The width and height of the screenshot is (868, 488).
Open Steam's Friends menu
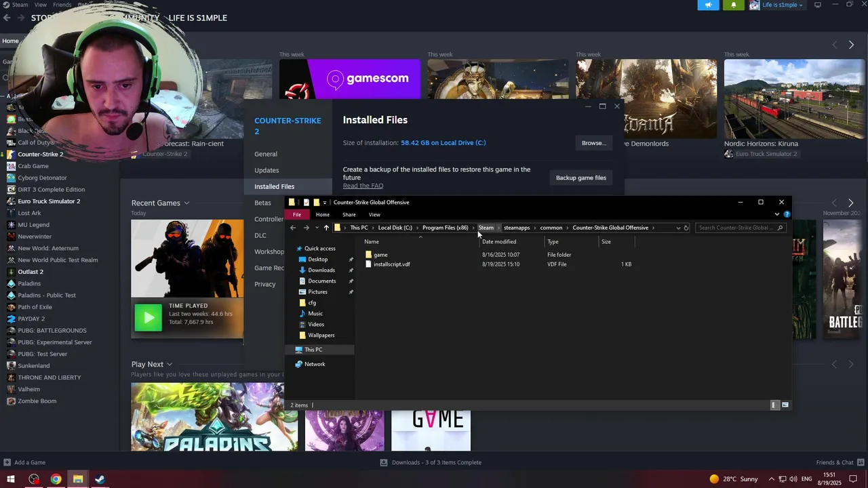coord(62,5)
